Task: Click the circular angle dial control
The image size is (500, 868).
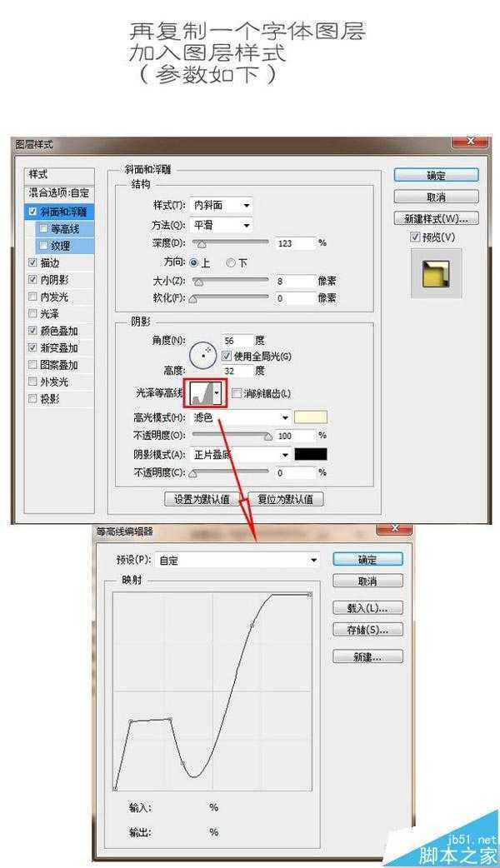Action: [x=202, y=356]
